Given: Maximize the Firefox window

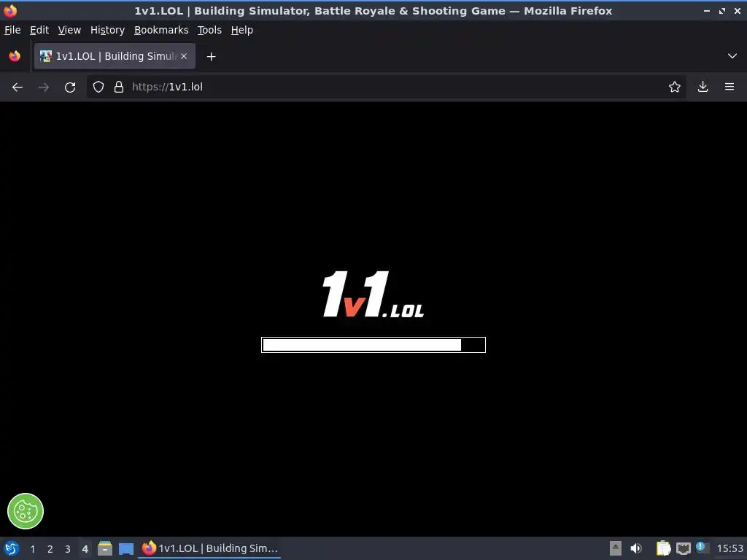Looking at the screenshot, I should coord(722,10).
